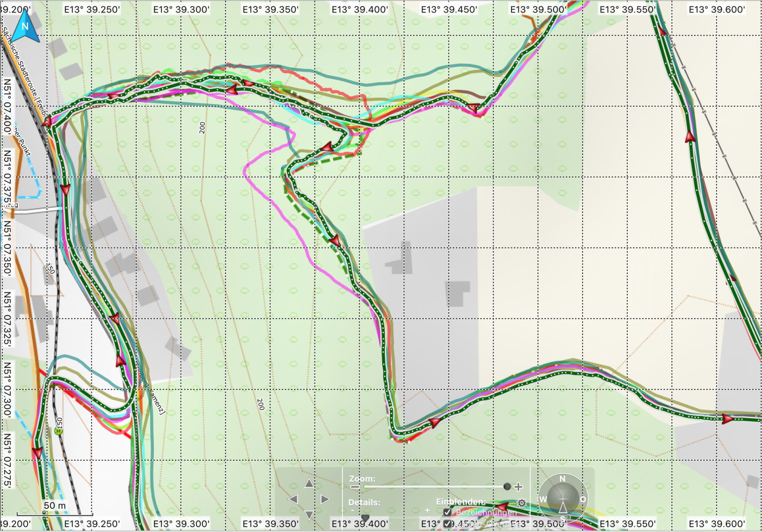Screen dimensions: 762x532
Task: Click the O on the compass
Action: pyautogui.click(x=583, y=499)
